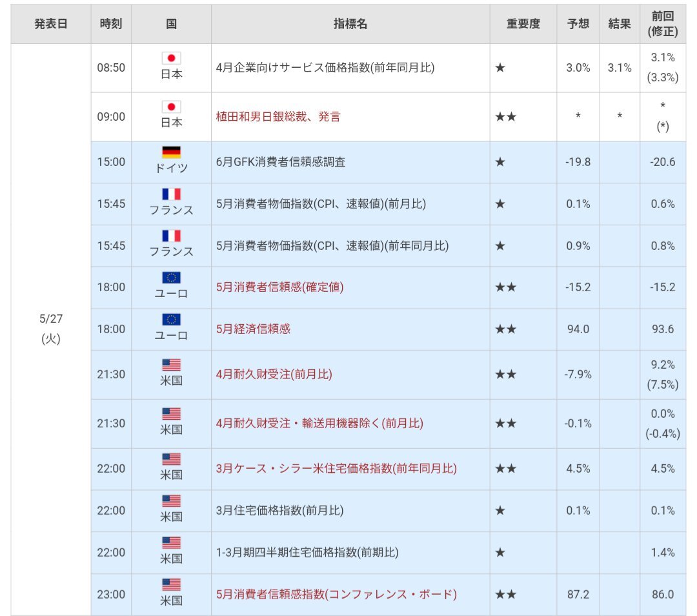Click the 予想 column header
Viewport: 697px width, 616px height.
pos(578,24)
